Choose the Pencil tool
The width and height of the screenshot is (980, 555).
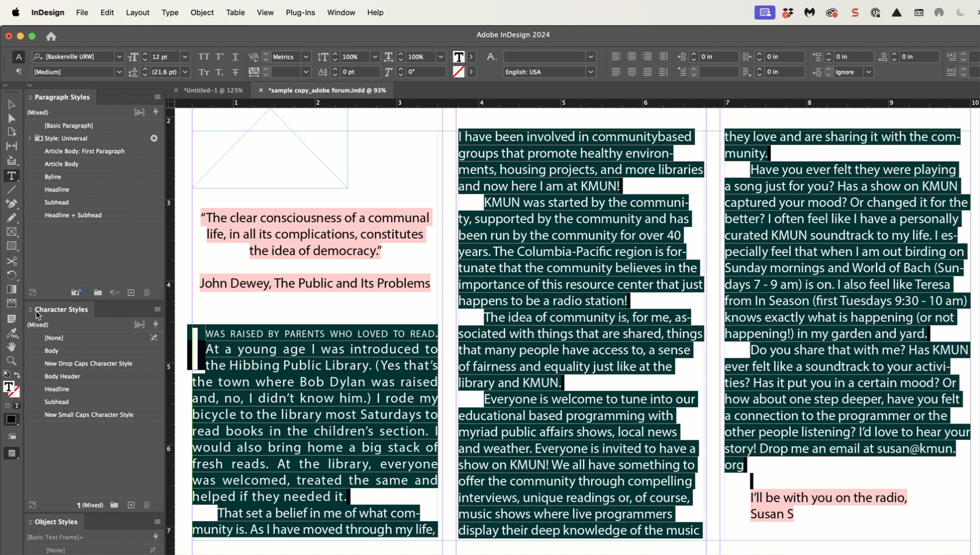click(11, 218)
